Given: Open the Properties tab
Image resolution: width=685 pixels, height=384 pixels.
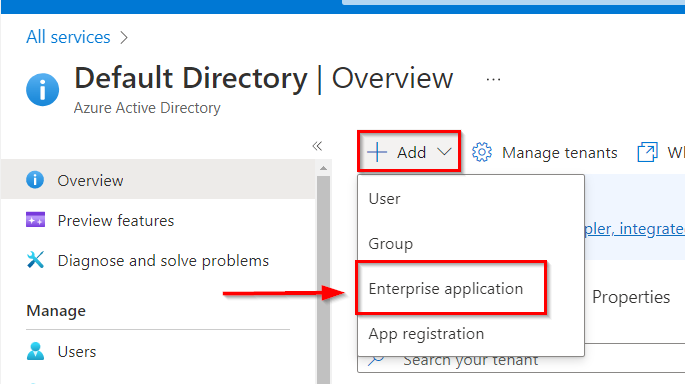Looking at the screenshot, I should (x=631, y=297).
